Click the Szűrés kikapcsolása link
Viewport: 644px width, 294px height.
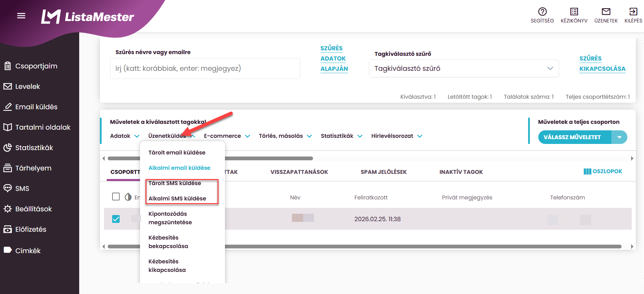[602, 64]
